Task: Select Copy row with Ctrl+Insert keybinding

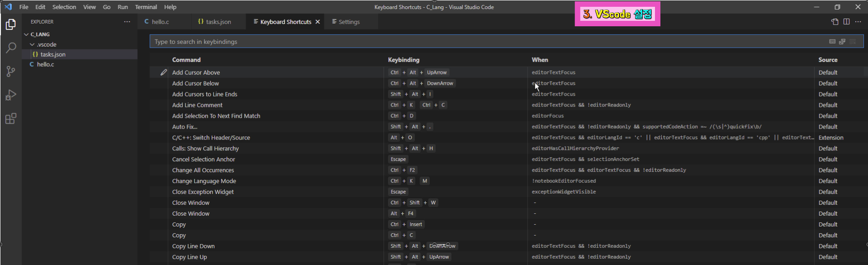Action: coord(509,225)
